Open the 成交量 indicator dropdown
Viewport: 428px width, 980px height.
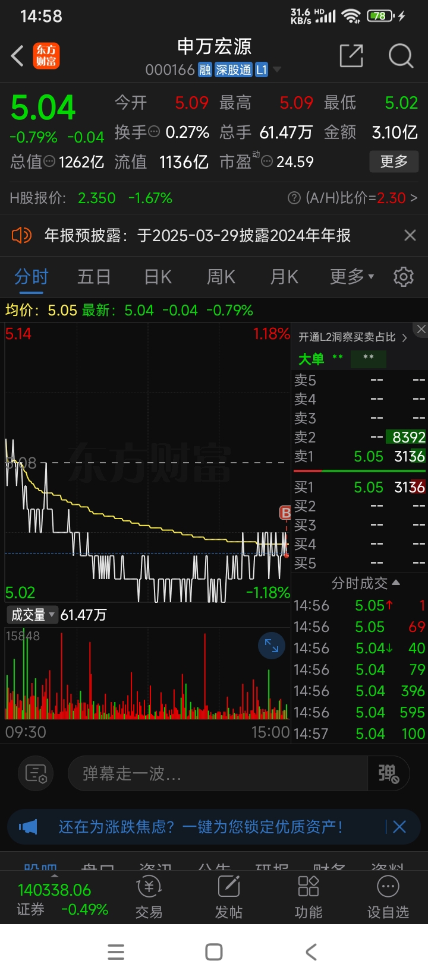(33, 615)
